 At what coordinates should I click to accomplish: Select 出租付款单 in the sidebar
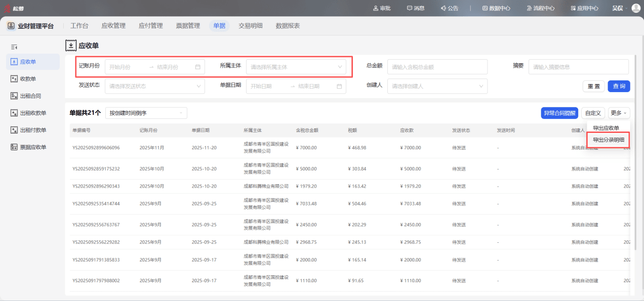tap(33, 131)
